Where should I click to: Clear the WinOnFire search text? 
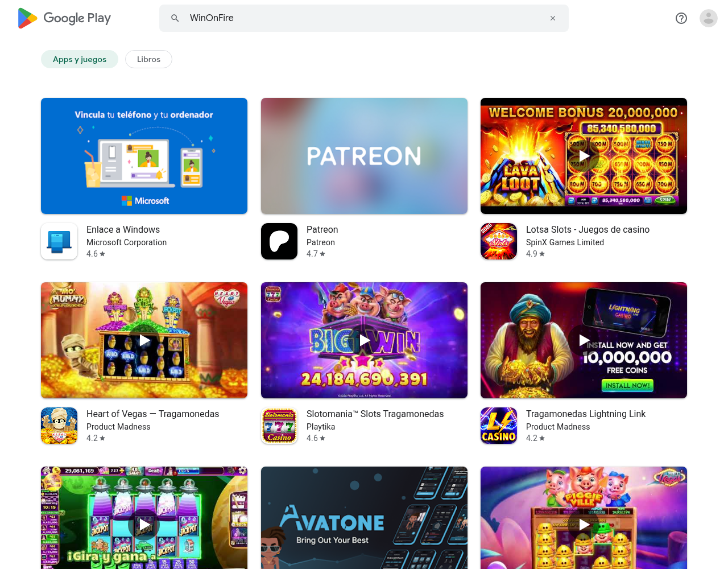[x=553, y=18]
